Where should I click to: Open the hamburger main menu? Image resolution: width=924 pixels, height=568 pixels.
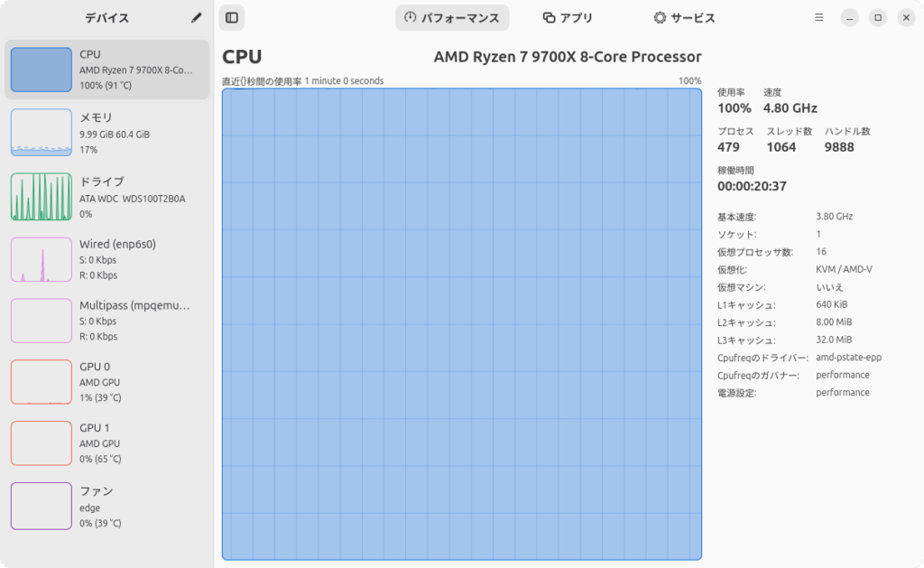(818, 18)
